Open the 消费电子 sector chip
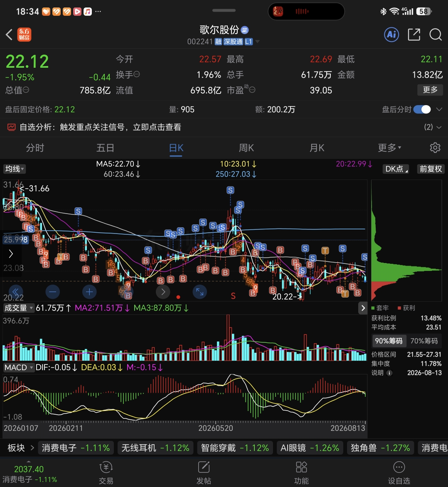448x487 pixels. pyautogui.click(x=76, y=448)
